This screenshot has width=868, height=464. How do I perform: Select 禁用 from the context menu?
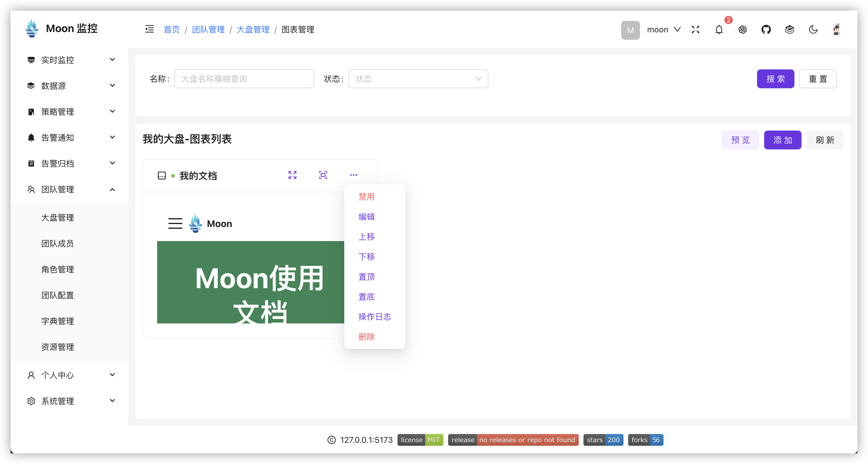tap(366, 197)
